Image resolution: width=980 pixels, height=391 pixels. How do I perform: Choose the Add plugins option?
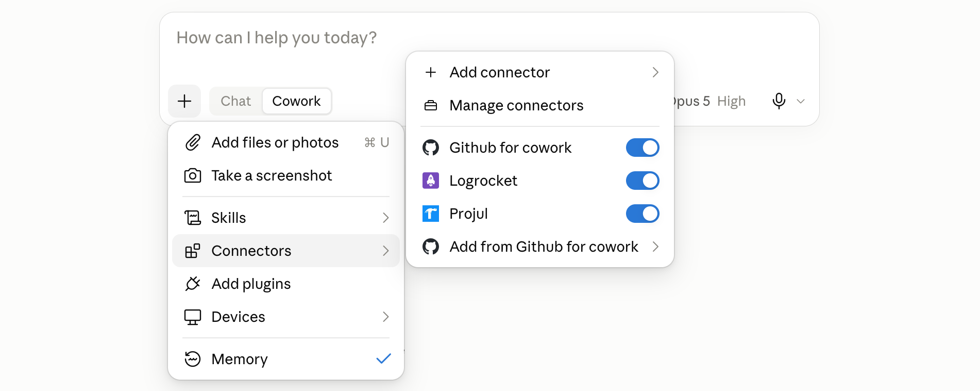(286, 284)
